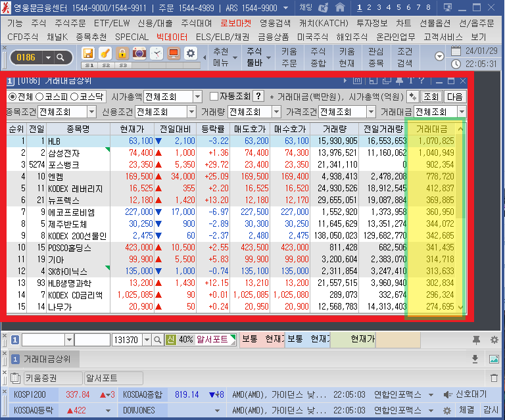Click the chart image icon beside 거래대금상위 tab

click(x=494, y=359)
